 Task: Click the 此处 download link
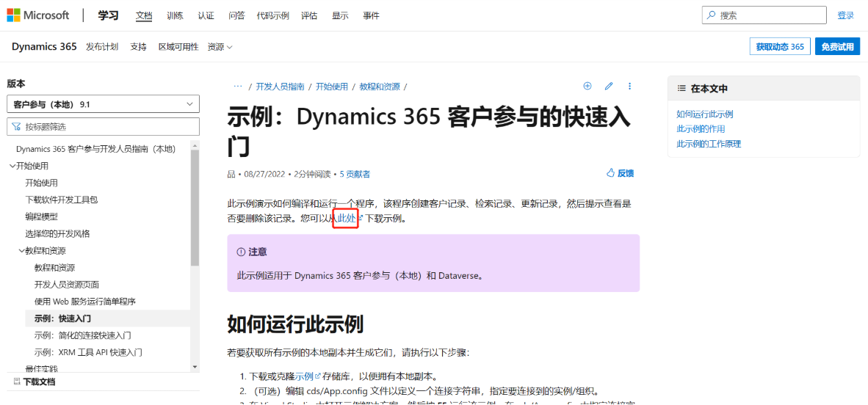[347, 218]
